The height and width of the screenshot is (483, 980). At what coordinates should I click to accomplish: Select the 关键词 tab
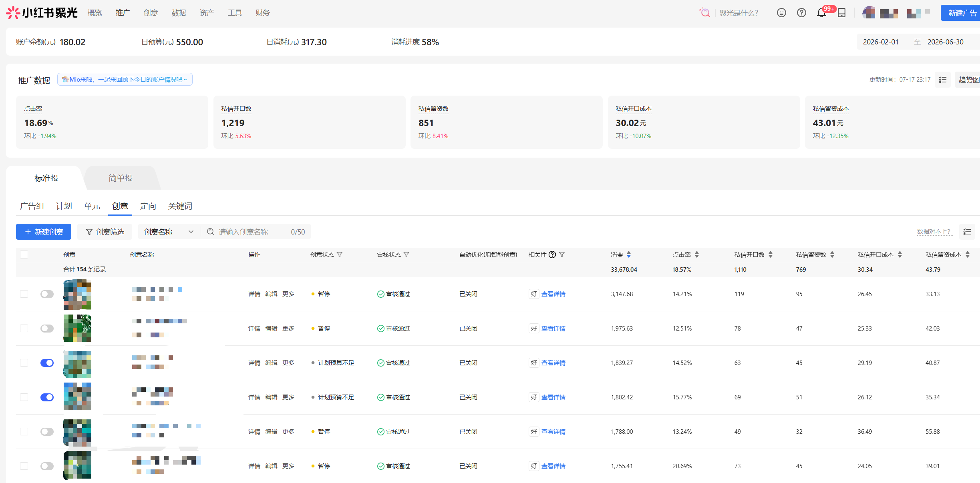[180, 206]
